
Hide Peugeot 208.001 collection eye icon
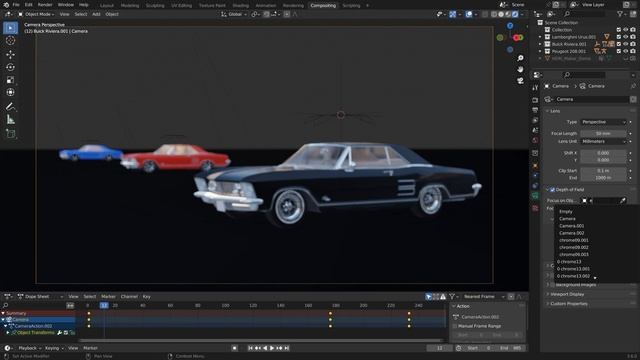(x=626, y=51)
